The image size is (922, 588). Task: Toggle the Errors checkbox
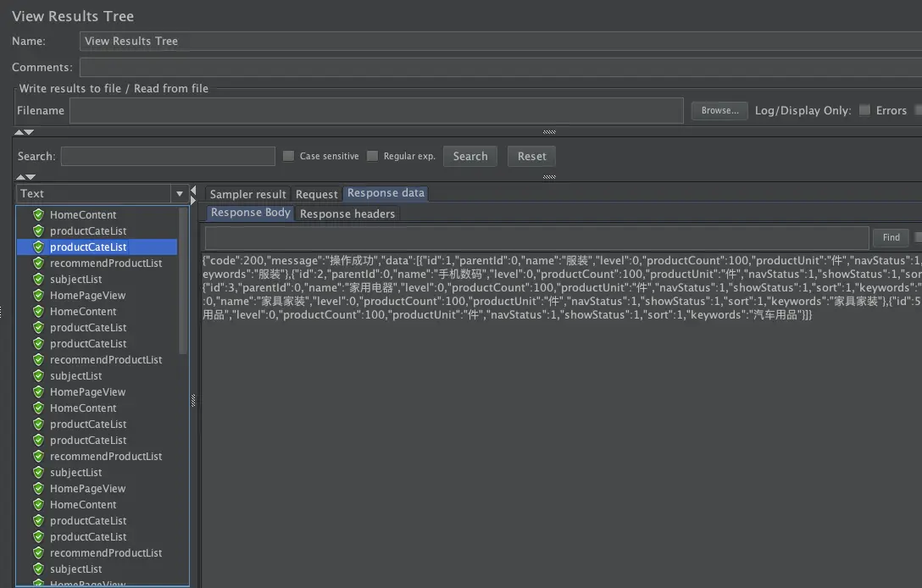[864, 110]
